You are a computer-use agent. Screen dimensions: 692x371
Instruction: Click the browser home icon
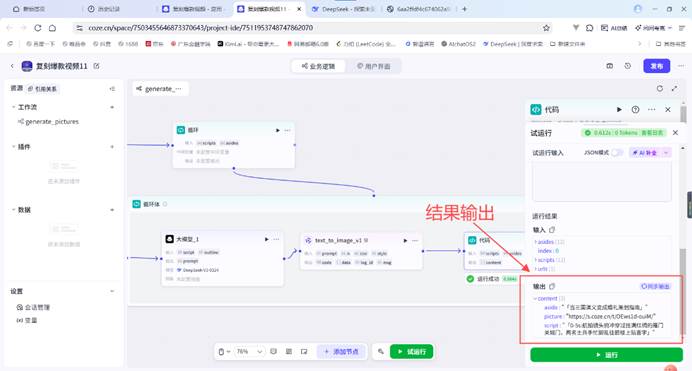tap(52, 28)
